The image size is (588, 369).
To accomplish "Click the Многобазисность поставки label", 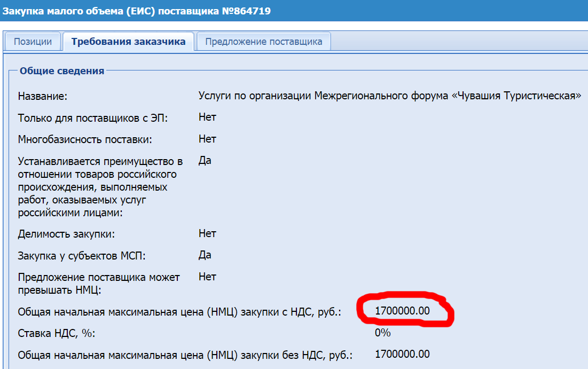I will 85,140.
